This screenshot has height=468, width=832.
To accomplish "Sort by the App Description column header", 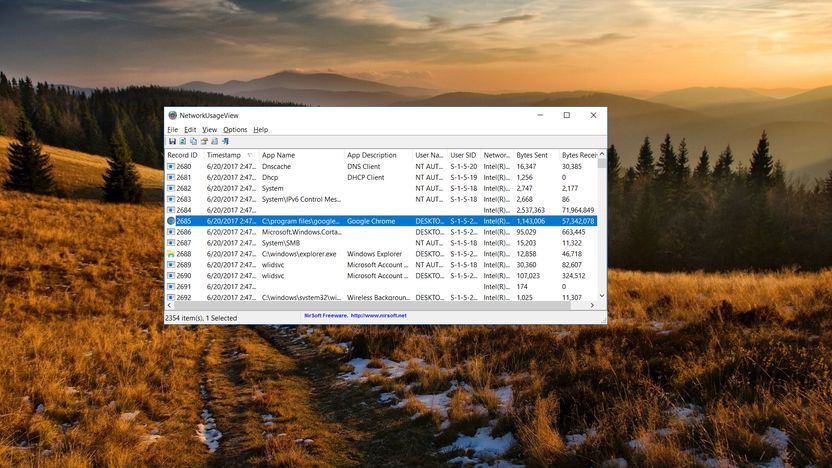I will click(x=378, y=155).
